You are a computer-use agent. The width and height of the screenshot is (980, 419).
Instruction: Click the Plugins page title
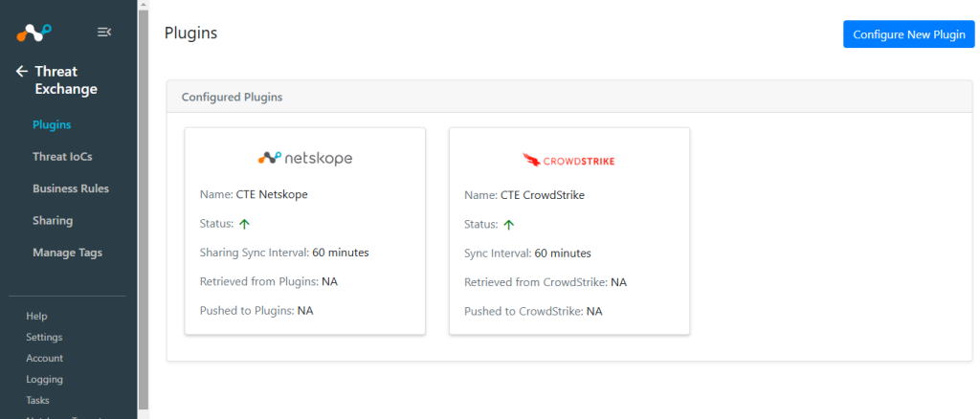click(190, 33)
